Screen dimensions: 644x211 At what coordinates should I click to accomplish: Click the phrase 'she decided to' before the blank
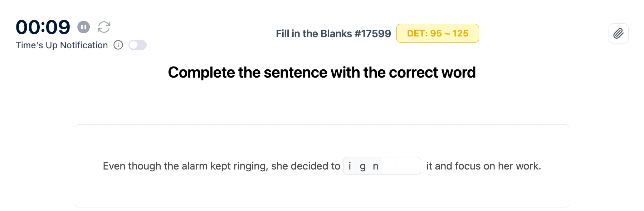pos(306,166)
